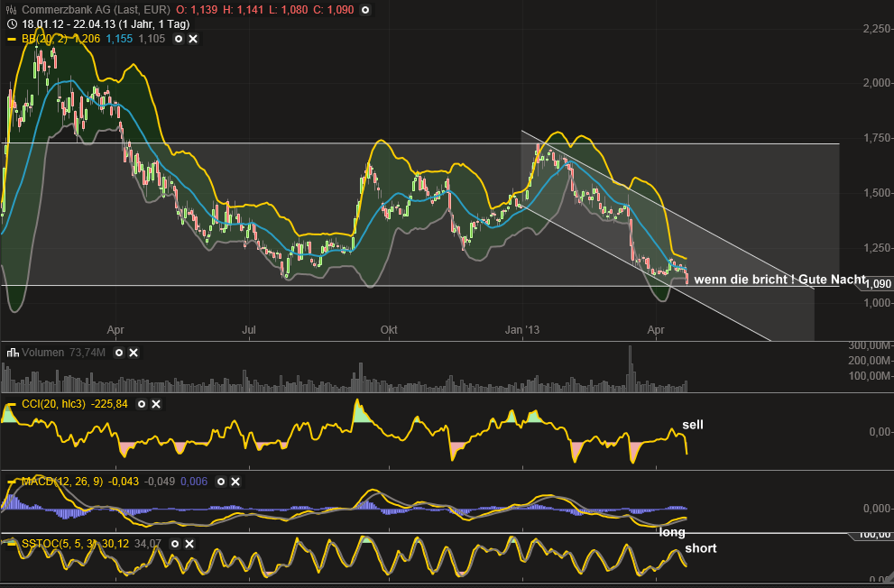Click the 300,00M volume axis label
Viewport: 894px width, 588px height.
point(869,345)
